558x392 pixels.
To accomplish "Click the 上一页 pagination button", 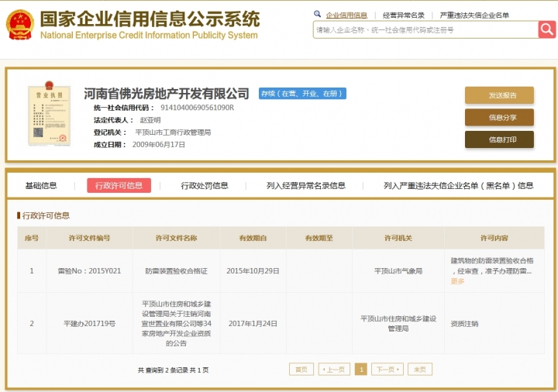I will click(x=334, y=370).
